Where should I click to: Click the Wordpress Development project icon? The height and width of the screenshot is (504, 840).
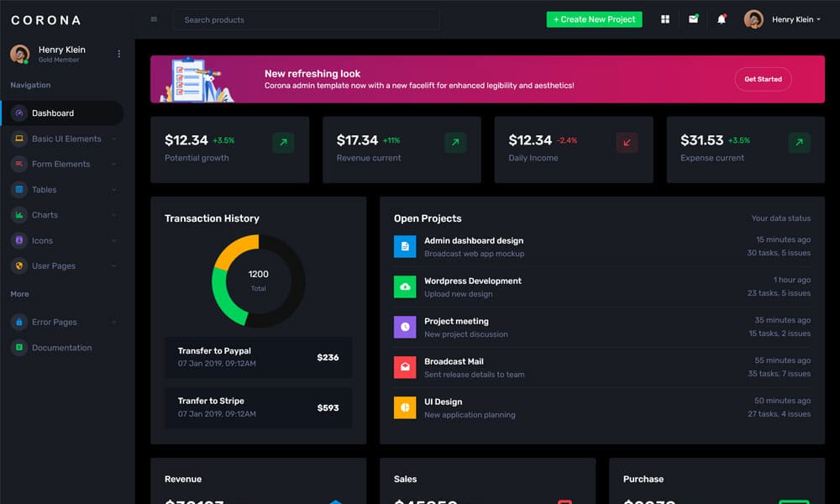(x=407, y=286)
